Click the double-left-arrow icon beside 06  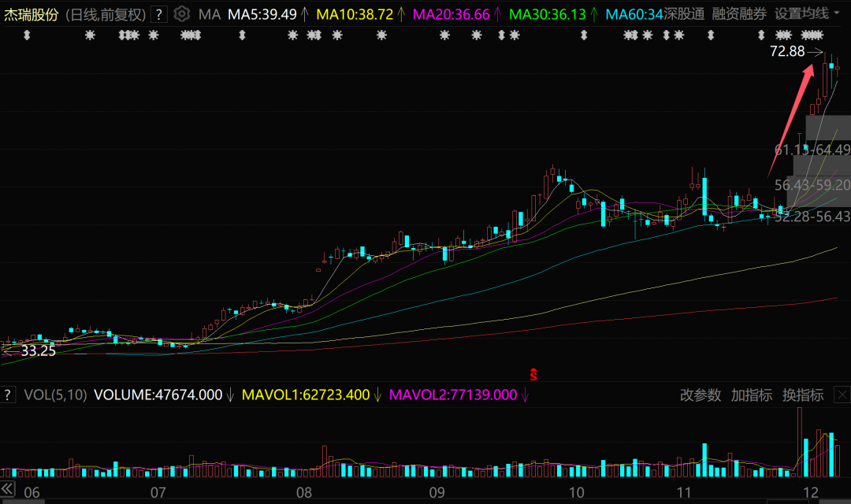tap(7, 489)
